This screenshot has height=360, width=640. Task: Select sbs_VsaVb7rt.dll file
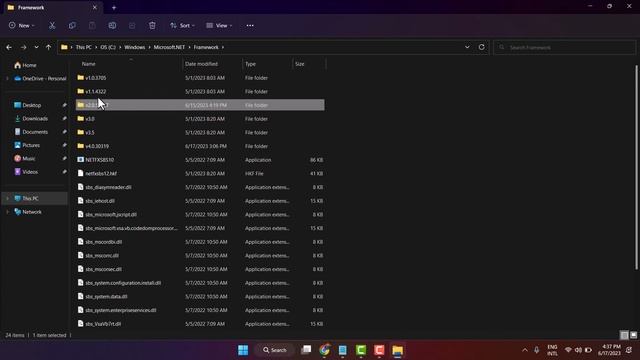(200, 324)
